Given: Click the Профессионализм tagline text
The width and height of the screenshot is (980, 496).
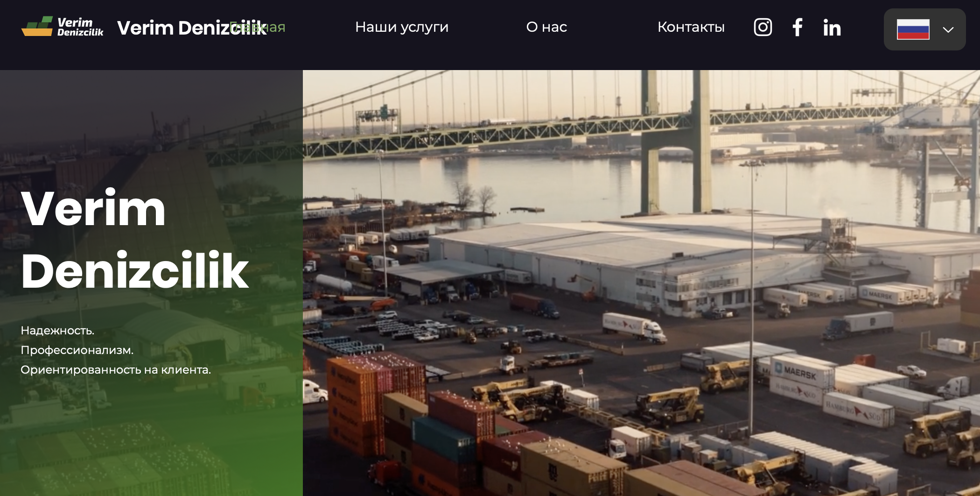Looking at the screenshot, I should [77, 350].
